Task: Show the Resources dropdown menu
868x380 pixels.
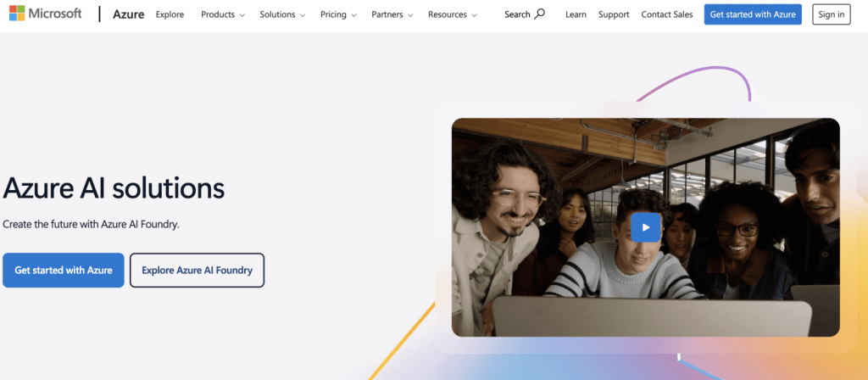Action: tap(452, 14)
